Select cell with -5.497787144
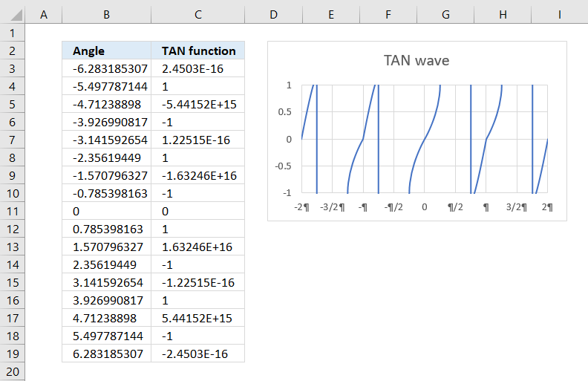The width and height of the screenshot is (588, 381). [x=106, y=87]
